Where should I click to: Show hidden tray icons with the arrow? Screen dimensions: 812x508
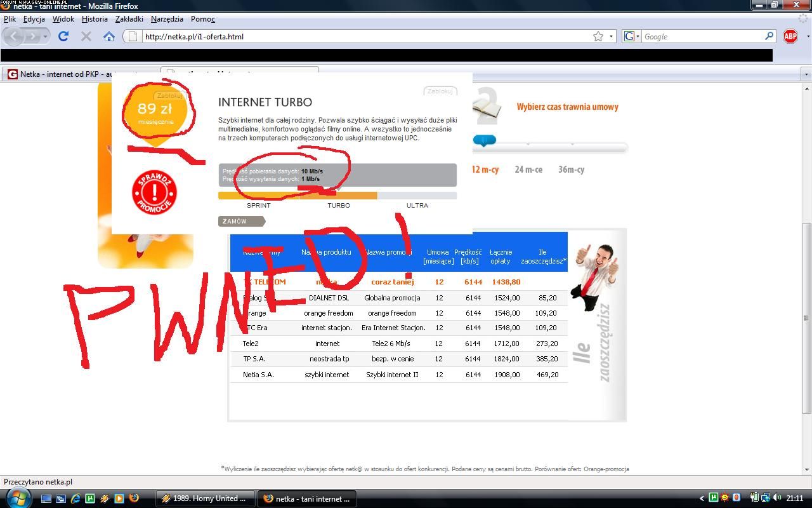click(702, 498)
